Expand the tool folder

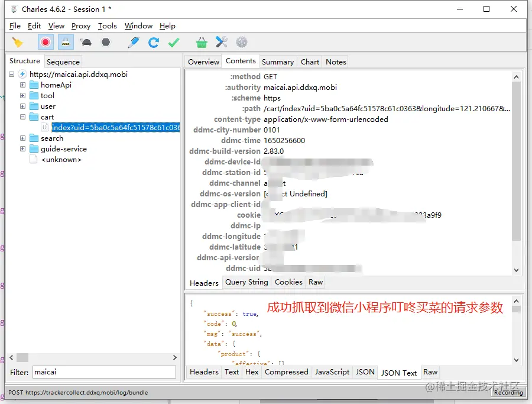point(22,96)
